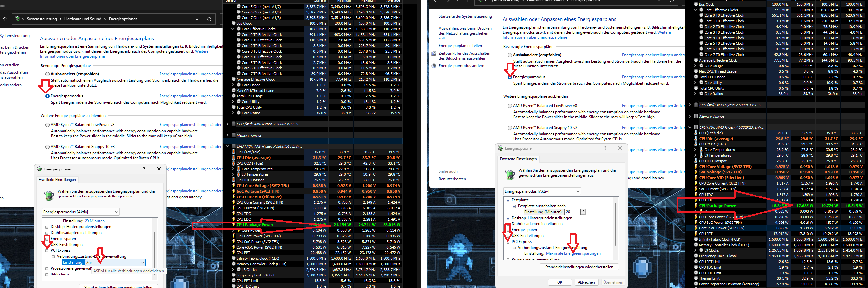
Task: Open 'Energiesparmodus [Aktiv]' combo in the dialog showing 'Aus'
Action: pyautogui.click(x=81, y=212)
